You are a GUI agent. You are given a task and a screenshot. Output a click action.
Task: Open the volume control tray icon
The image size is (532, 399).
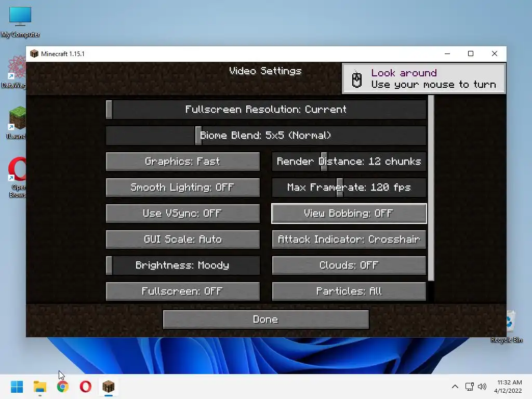coord(482,387)
